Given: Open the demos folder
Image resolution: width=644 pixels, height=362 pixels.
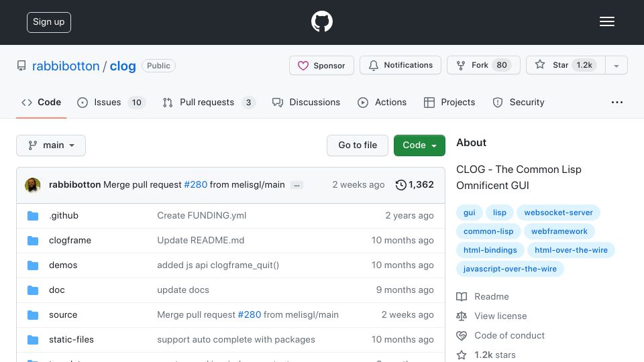Looking at the screenshot, I should point(63,265).
